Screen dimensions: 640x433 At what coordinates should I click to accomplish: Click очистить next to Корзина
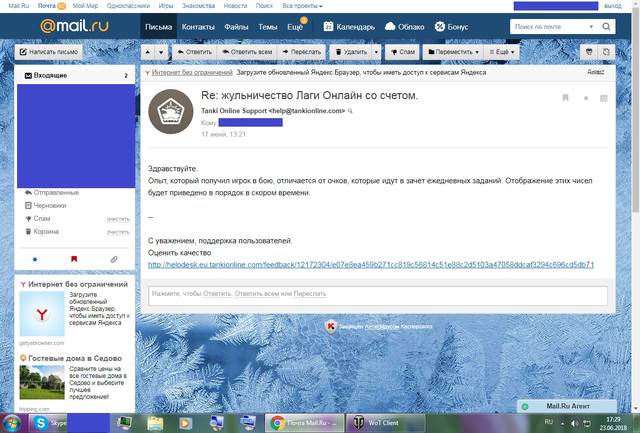coord(118,232)
